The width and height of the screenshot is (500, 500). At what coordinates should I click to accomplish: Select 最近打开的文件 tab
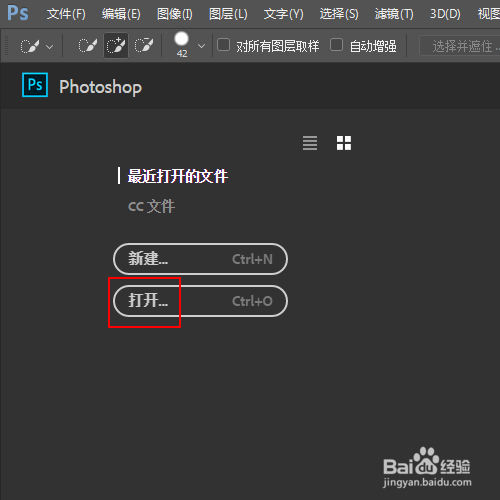pyautogui.click(x=178, y=176)
